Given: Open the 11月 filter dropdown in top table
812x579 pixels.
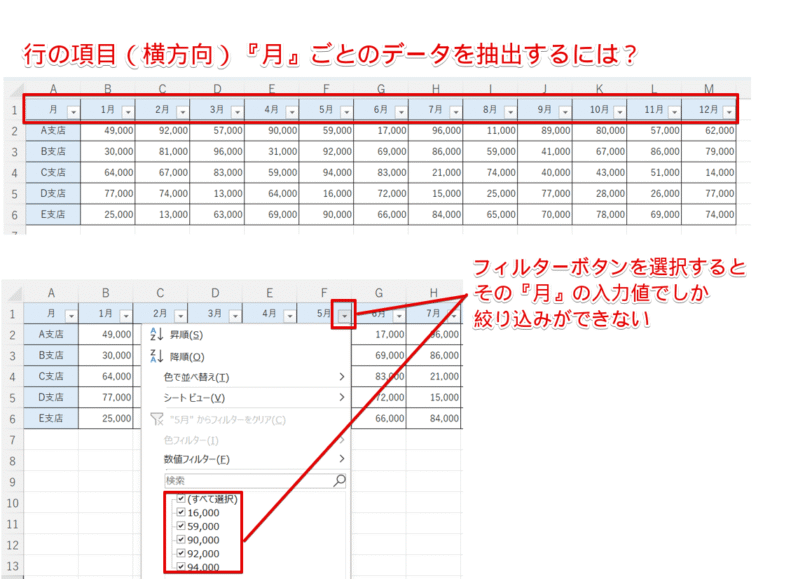Looking at the screenshot, I should (x=674, y=112).
